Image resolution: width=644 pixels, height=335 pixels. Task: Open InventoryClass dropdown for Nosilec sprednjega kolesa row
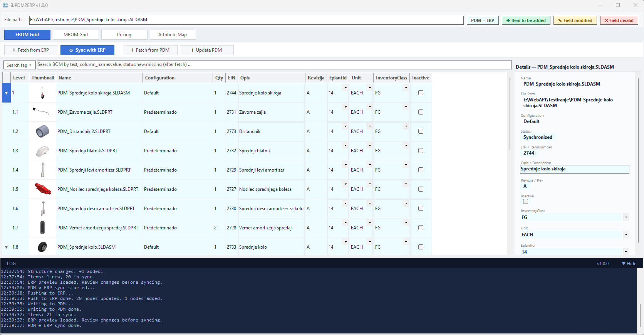tap(406, 184)
